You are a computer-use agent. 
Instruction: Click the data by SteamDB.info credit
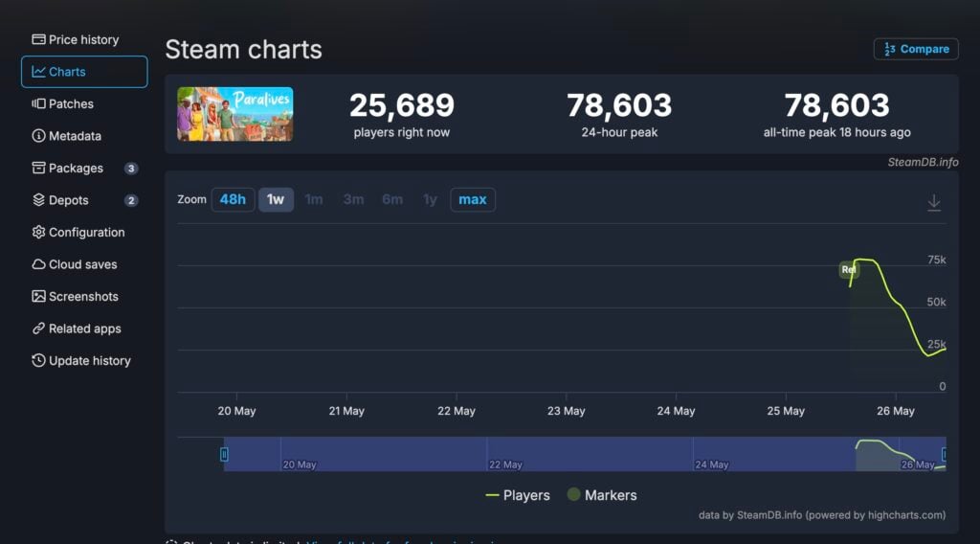click(822, 515)
